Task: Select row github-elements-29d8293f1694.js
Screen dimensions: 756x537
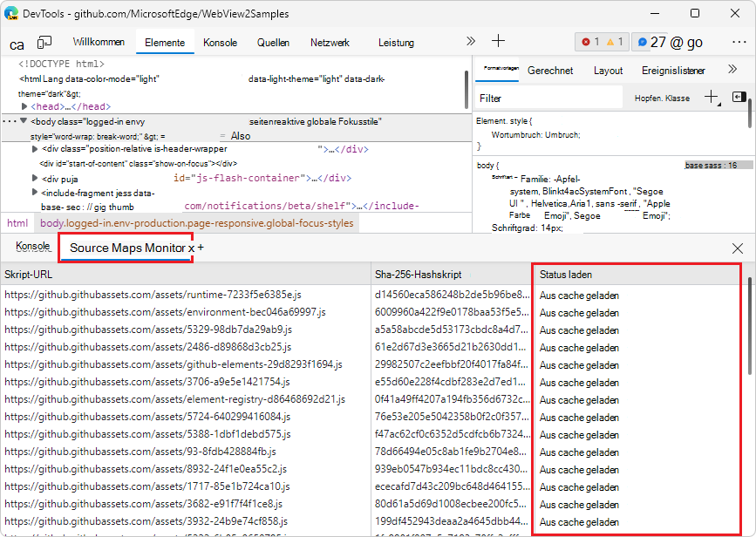Action: point(371,364)
